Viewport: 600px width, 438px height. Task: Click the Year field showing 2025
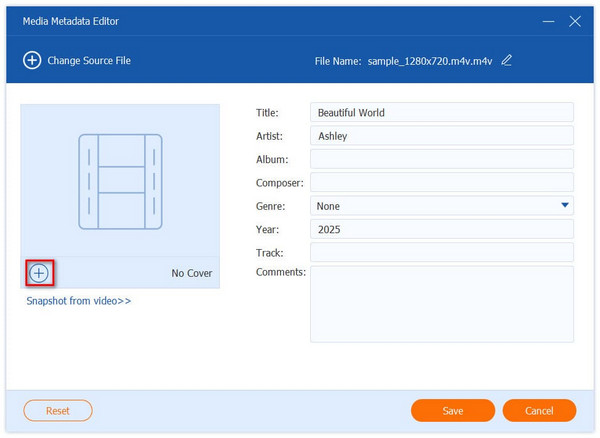click(441, 229)
